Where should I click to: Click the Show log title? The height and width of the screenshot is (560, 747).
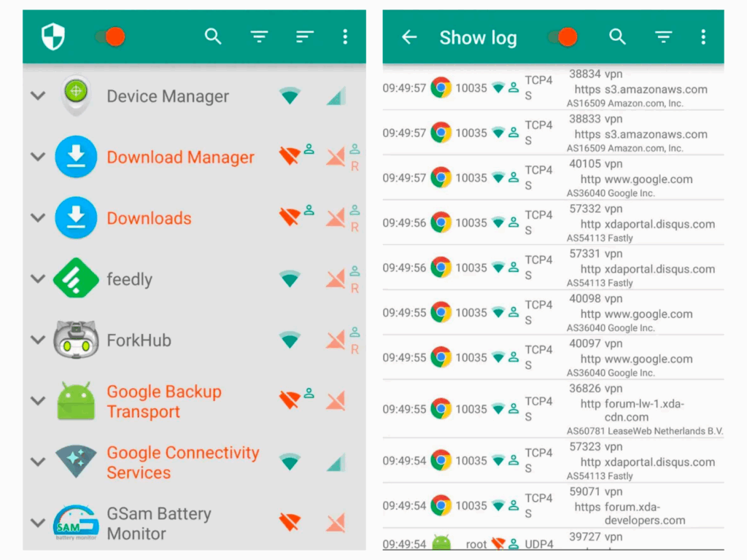(478, 38)
